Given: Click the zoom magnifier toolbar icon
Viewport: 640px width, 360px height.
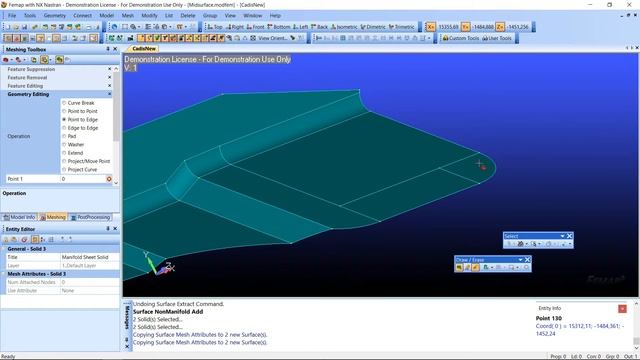Looking at the screenshot, I should tap(133, 27).
